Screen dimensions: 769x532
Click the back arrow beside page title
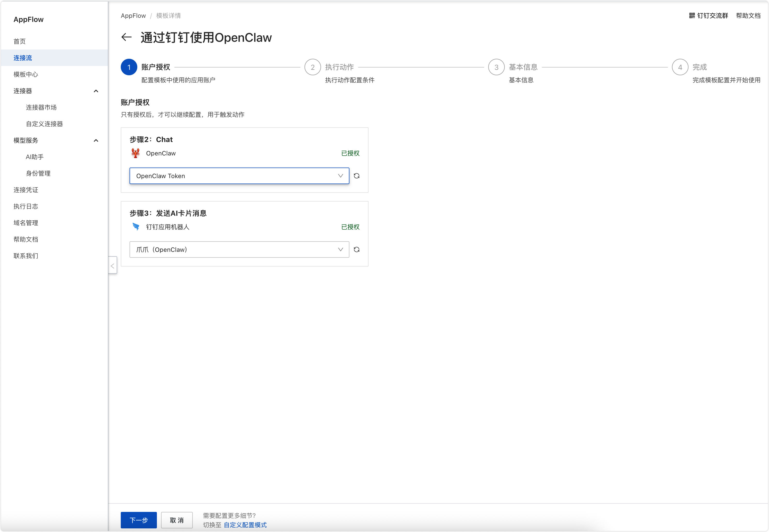pyautogui.click(x=126, y=37)
